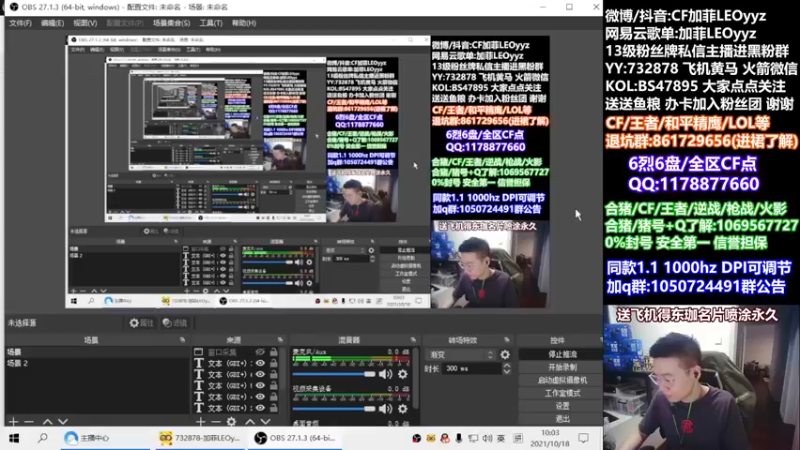This screenshot has width=800, height=450.
Task: Open the 视频采集设备 audio settings gear
Action: tap(403, 409)
